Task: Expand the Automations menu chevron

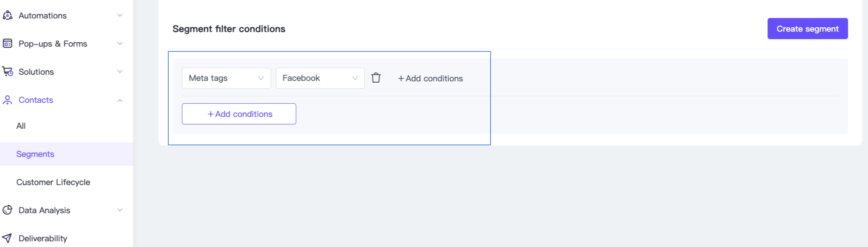Action: pos(120,15)
